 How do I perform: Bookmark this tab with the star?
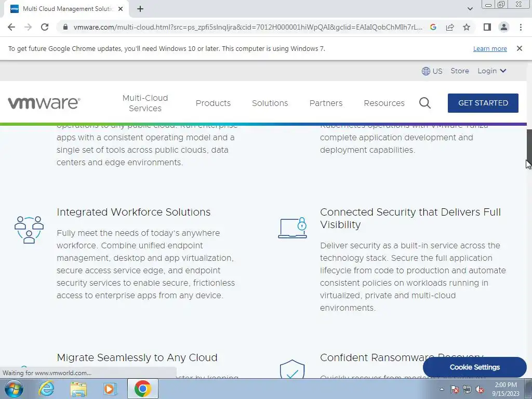(467, 27)
